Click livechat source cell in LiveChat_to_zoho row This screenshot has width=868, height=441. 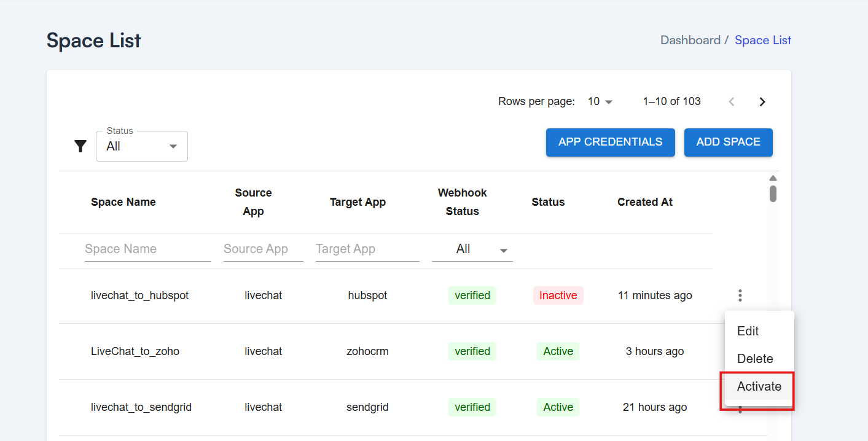[x=264, y=351]
